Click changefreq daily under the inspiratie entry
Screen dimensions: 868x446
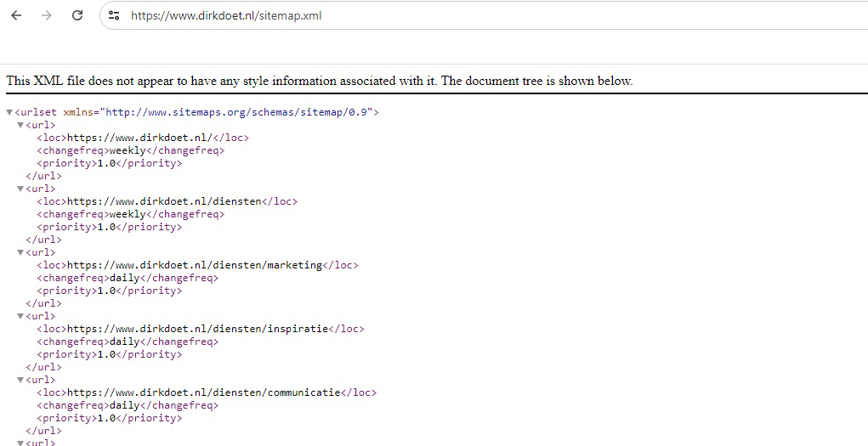(x=125, y=342)
